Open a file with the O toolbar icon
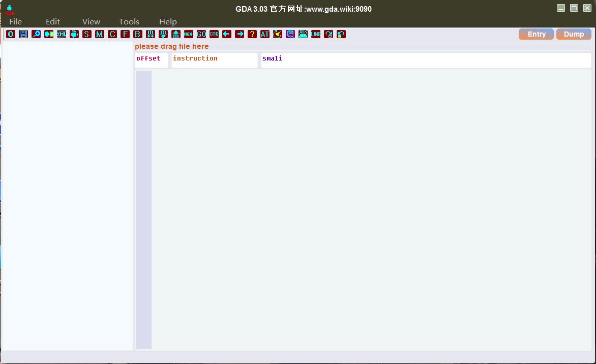596x364 pixels. (x=11, y=34)
